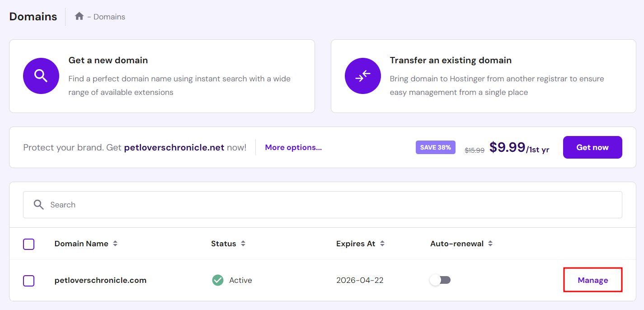
Task: Click the green Active status checkmark icon
Action: pos(217,280)
